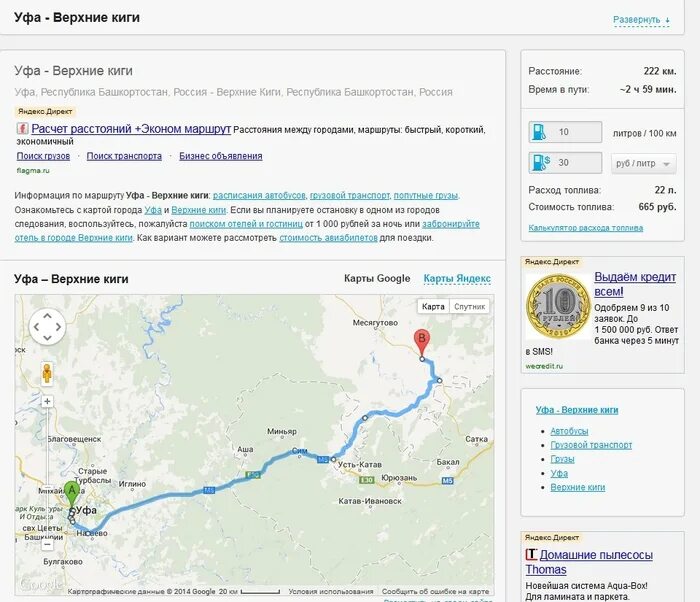
Task: Open грузовой транспорт link in text
Action: click(x=350, y=196)
